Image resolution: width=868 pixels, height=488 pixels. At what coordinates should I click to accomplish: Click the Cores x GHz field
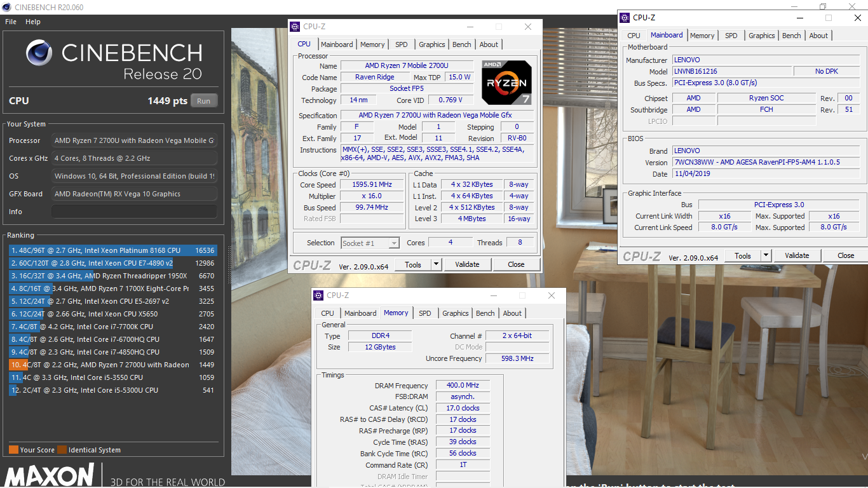pyautogui.click(x=134, y=158)
